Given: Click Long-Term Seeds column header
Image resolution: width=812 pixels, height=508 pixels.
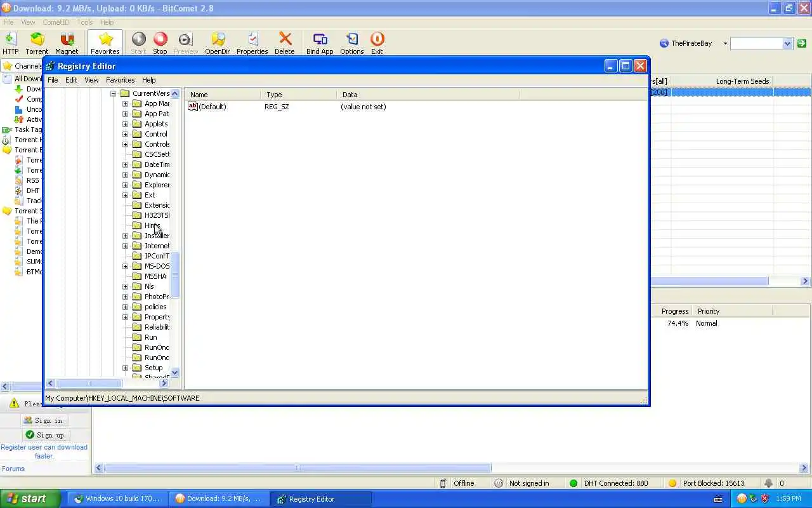Looking at the screenshot, I should (x=742, y=81).
